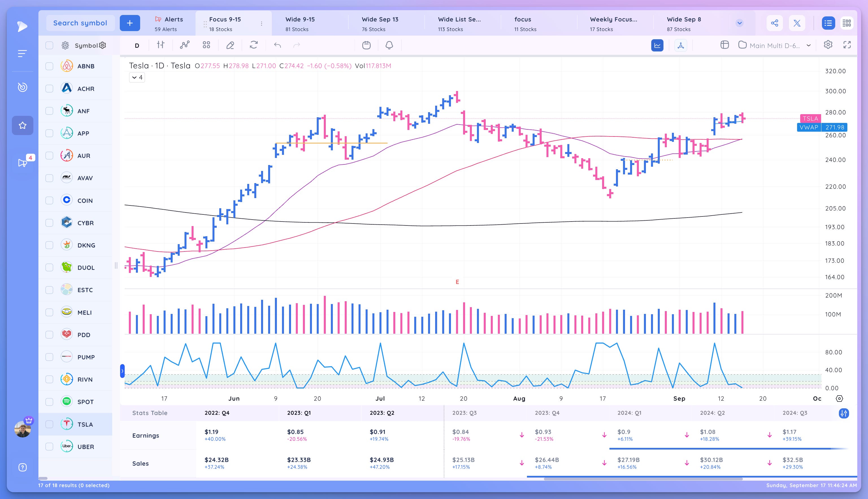Image resolution: width=868 pixels, height=499 pixels.
Task: Open the Main Multi D-6 layout dropdown
Action: click(775, 45)
